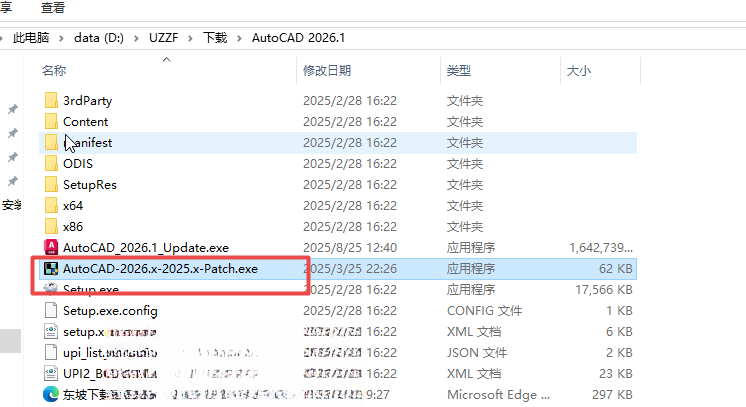The height and width of the screenshot is (407, 746).
Task: Select the Manifest folder icon
Action: [51, 142]
